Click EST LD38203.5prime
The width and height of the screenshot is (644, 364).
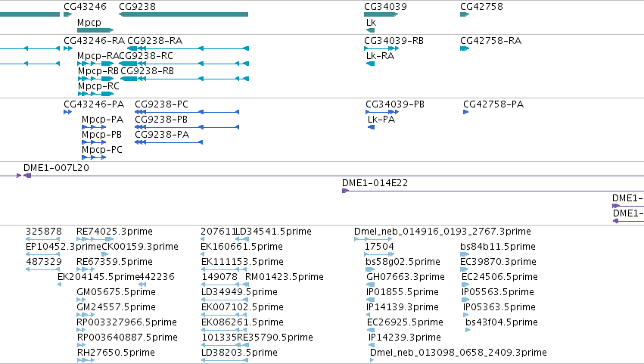pos(239,353)
